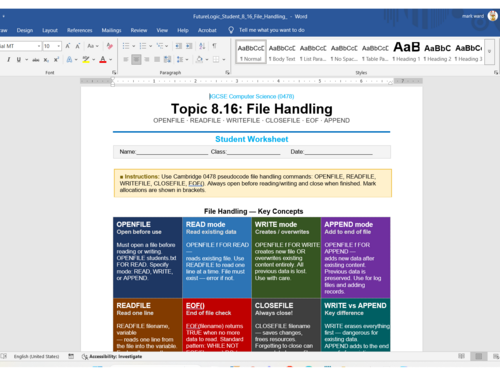The width and height of the screenshot is (500, 375).
Task: Click English (United States) language indicator
Action: pos(37,356)
